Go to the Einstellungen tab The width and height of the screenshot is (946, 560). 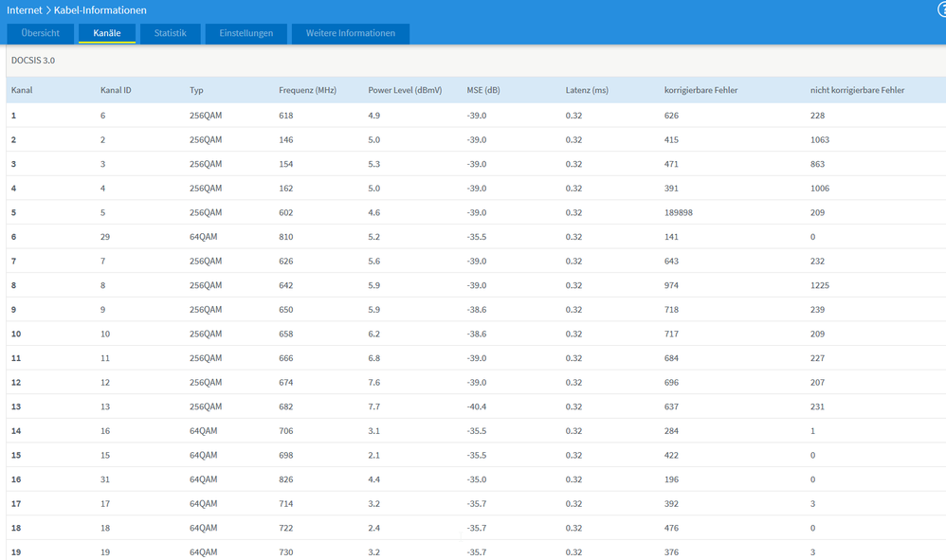tap(246, 33)
